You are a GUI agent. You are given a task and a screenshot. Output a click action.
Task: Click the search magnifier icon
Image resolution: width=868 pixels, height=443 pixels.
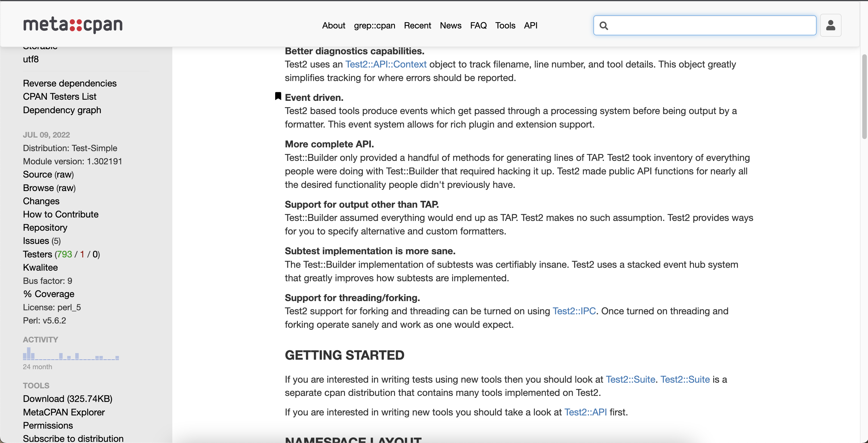pos(604,26)
